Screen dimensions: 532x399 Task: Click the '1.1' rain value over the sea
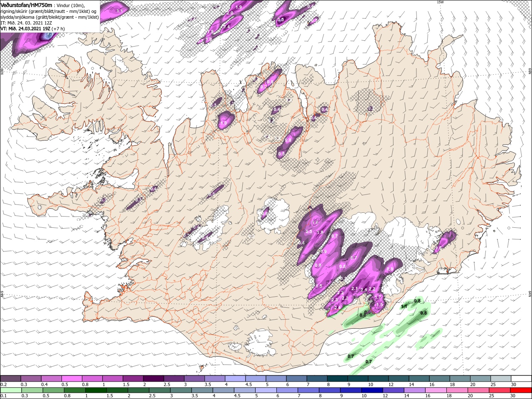[x=403, y=306]
